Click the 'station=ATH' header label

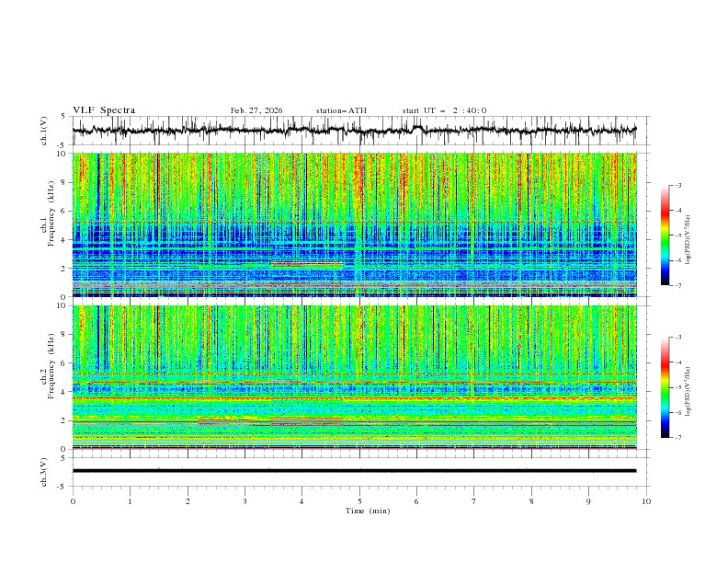[x=341, y=110]
